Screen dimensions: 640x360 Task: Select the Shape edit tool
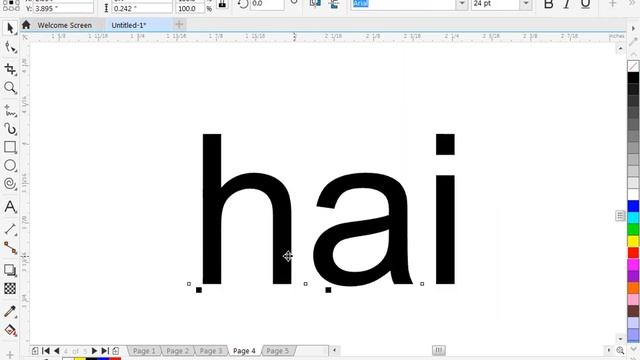pos(10,48)
